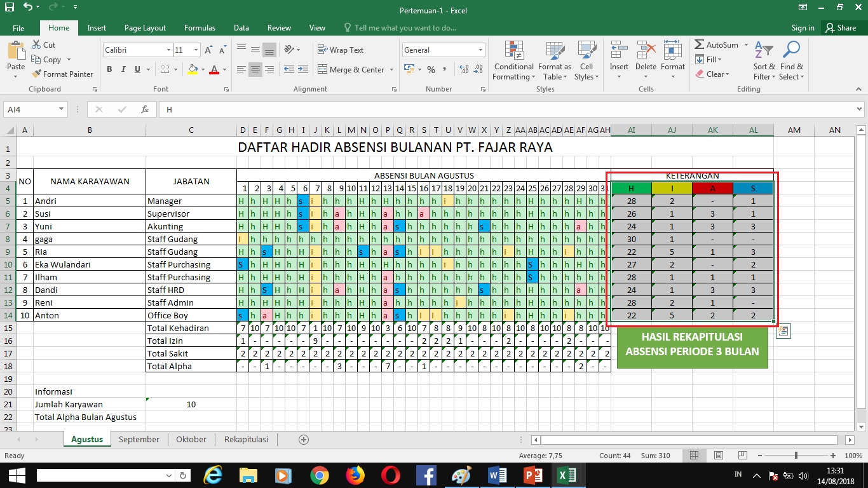
Task: Toggle bold formatting
Action: pyautogui.click(x=109, y=69)
